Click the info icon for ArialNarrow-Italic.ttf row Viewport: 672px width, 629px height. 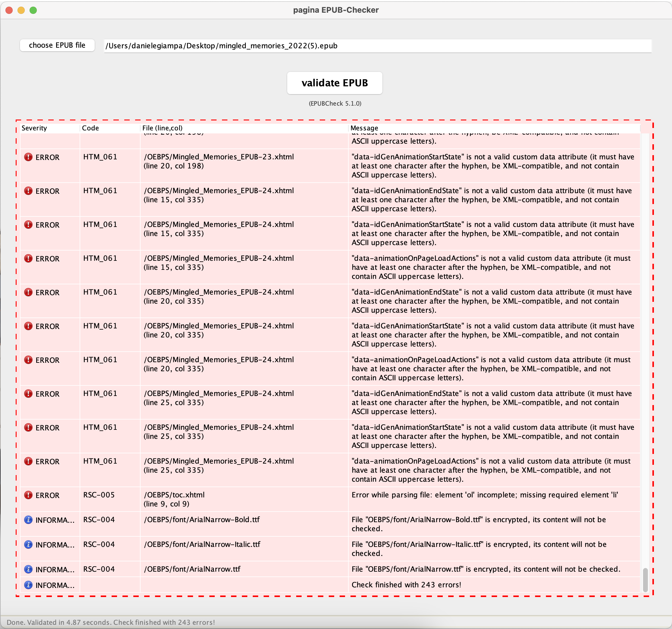coord(28,544)
